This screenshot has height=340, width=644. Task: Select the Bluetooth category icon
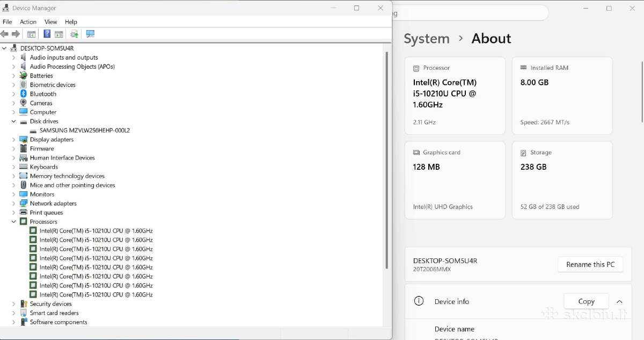point(24,94)
